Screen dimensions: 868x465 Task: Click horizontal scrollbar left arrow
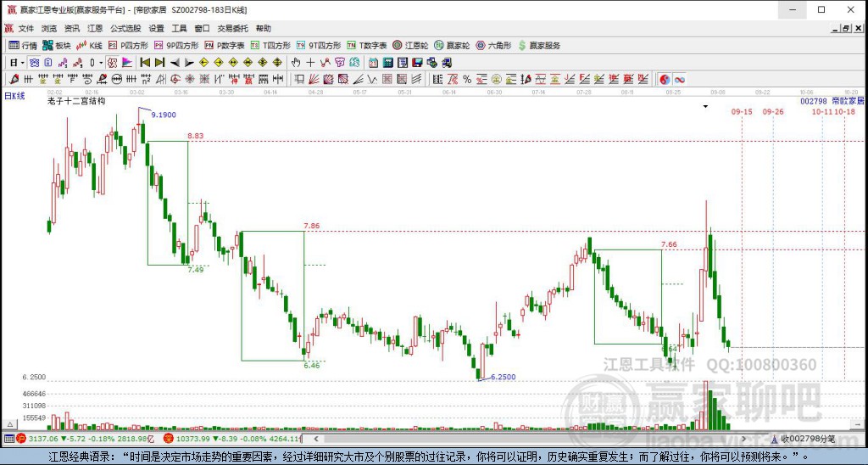coord(316,439)
